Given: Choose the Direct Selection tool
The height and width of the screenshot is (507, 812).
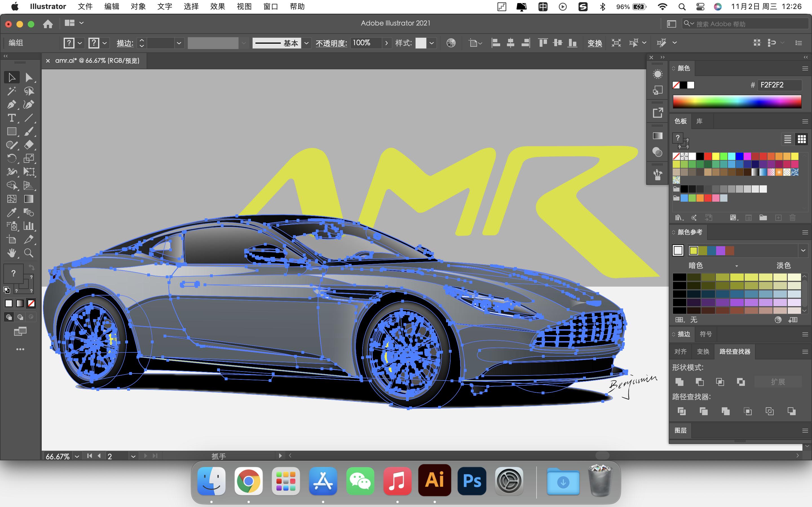Looking at the screenshot, I should [x=29, y=77].
